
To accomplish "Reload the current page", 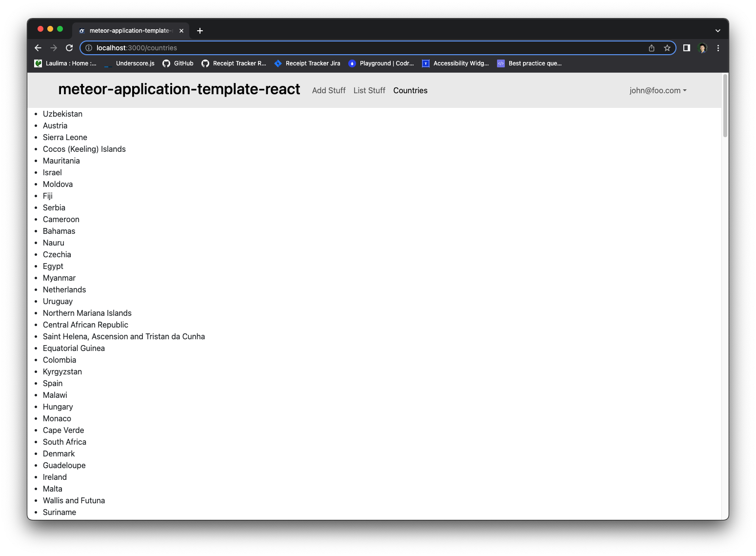I will (69, 48).
